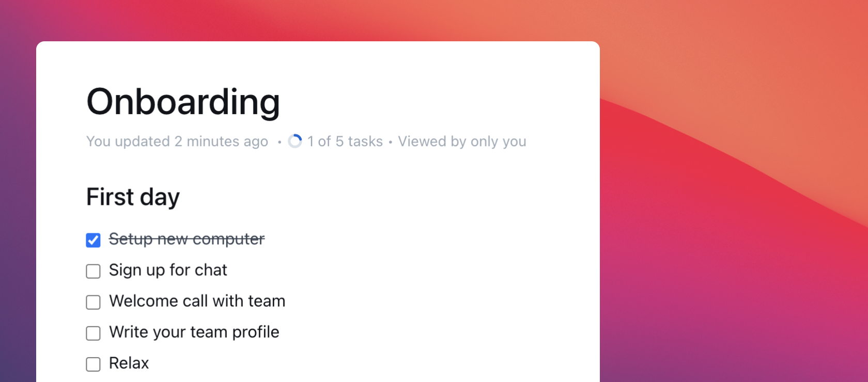This screenshot has width=868, height=382.
Task: Click "Viewed by only you" sharing info
Action: click(x=462, y=141)
